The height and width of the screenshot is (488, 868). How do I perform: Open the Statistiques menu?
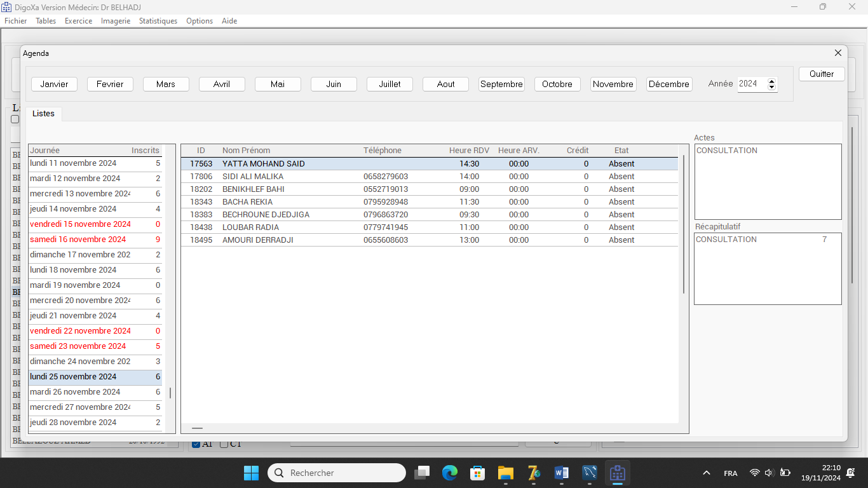pos(158,21)
